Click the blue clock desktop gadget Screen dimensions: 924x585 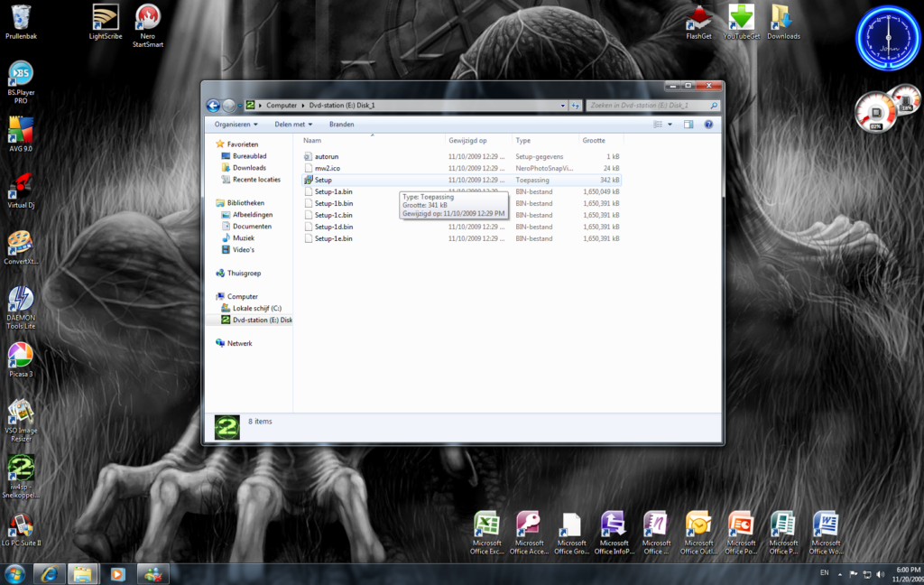pyautogui.click(x=888, y=38)
